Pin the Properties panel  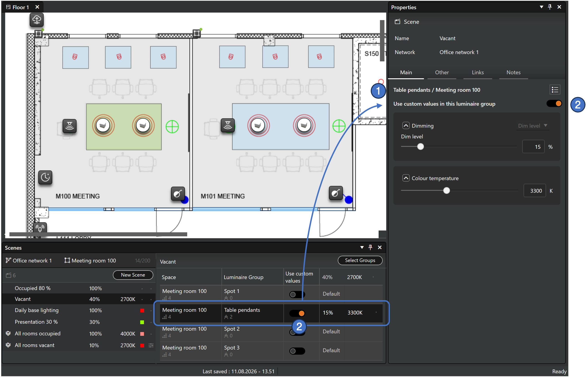(550, 7)
